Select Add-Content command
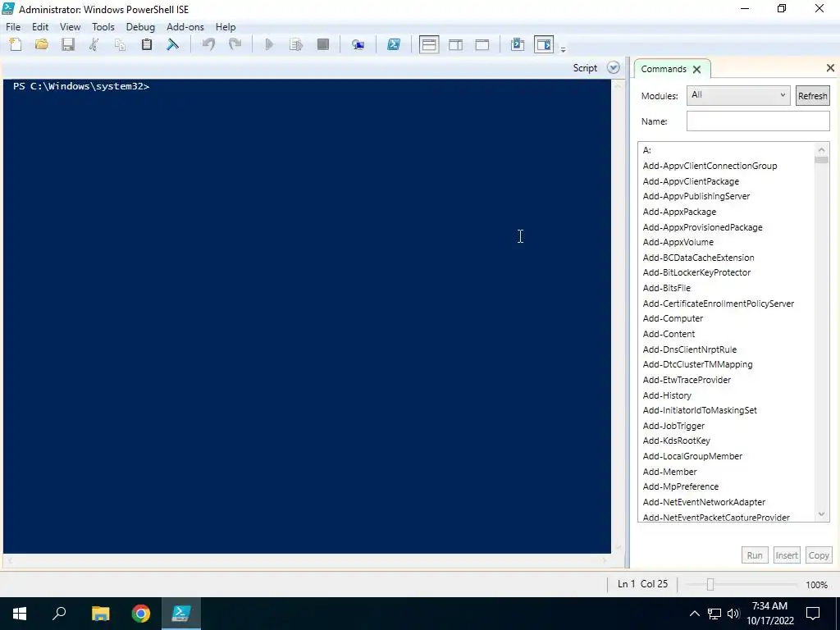The image size is (840, 630). pos(669,334)
